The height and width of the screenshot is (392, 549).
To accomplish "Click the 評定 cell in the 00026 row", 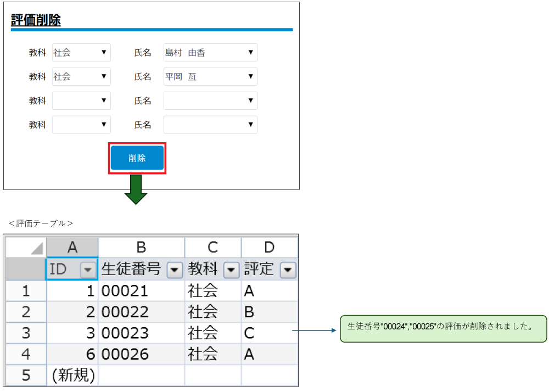I will (269, 354).
